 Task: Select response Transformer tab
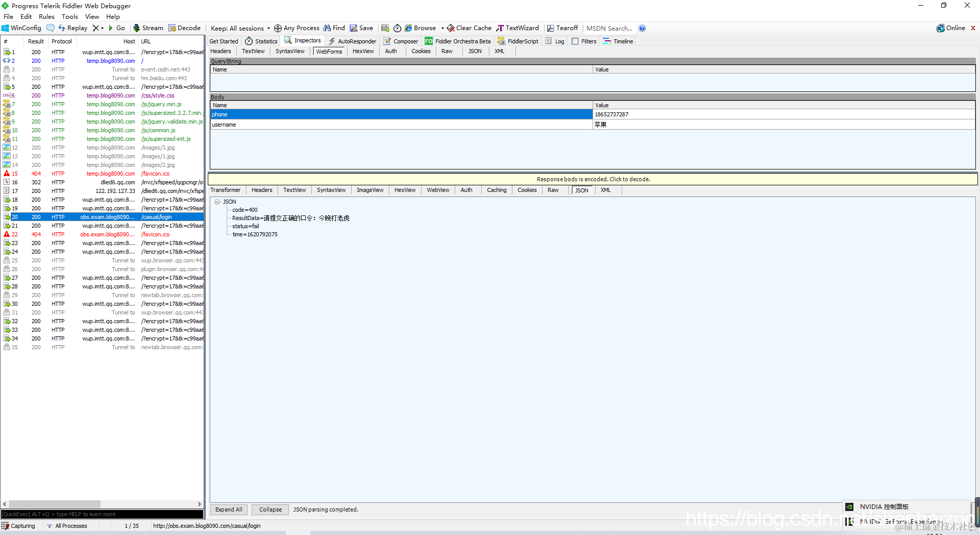[225, 190]
